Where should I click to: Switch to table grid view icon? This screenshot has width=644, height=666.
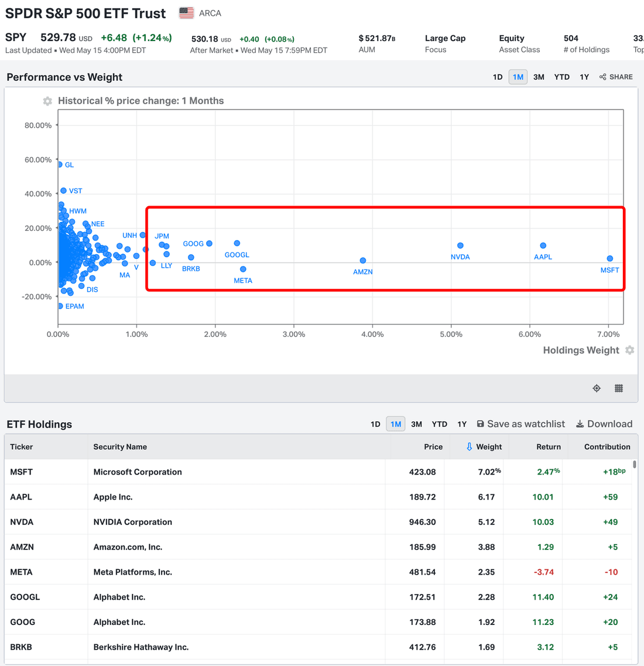tap(619, 388)
